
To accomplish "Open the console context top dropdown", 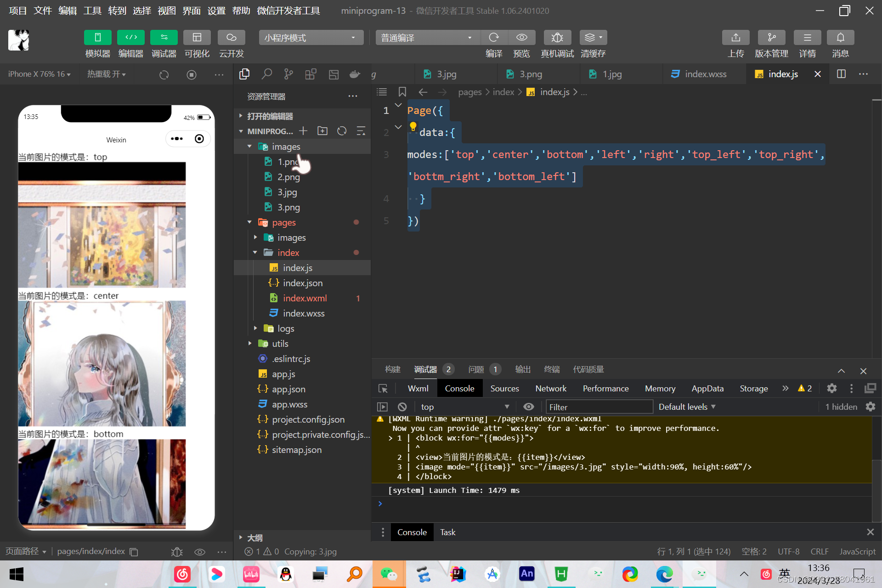I will click(465, 407).
